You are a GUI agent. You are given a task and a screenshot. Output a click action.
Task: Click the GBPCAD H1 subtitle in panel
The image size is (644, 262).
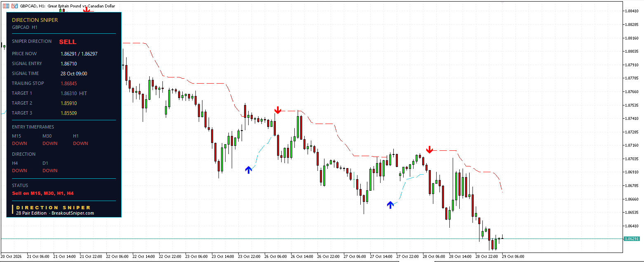click(25, 27)
